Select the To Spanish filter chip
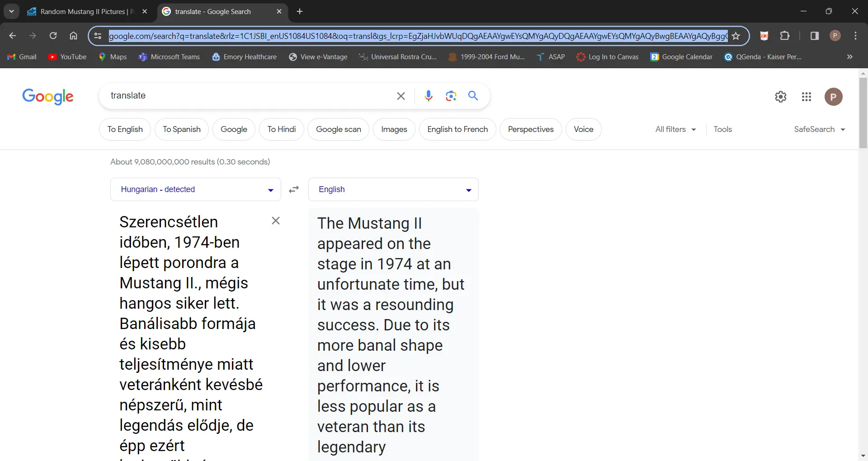Viewport: 868px width, 461px height. pyautogui.click(x=181, y=129)
